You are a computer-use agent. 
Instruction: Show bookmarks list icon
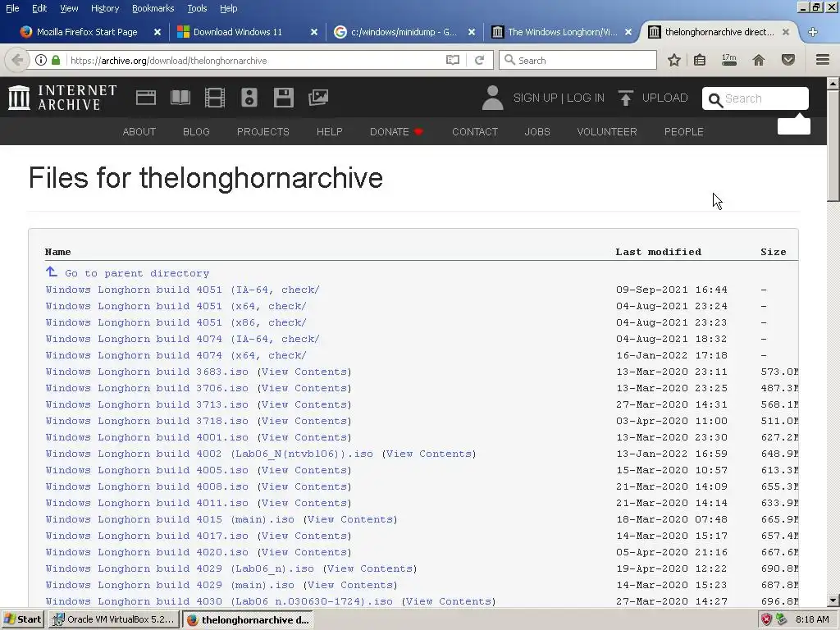click(700, 60)
